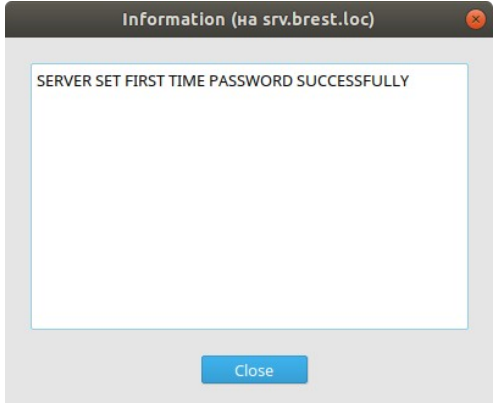
Task: Click inside the message text area
Action: tap(250, 196)
